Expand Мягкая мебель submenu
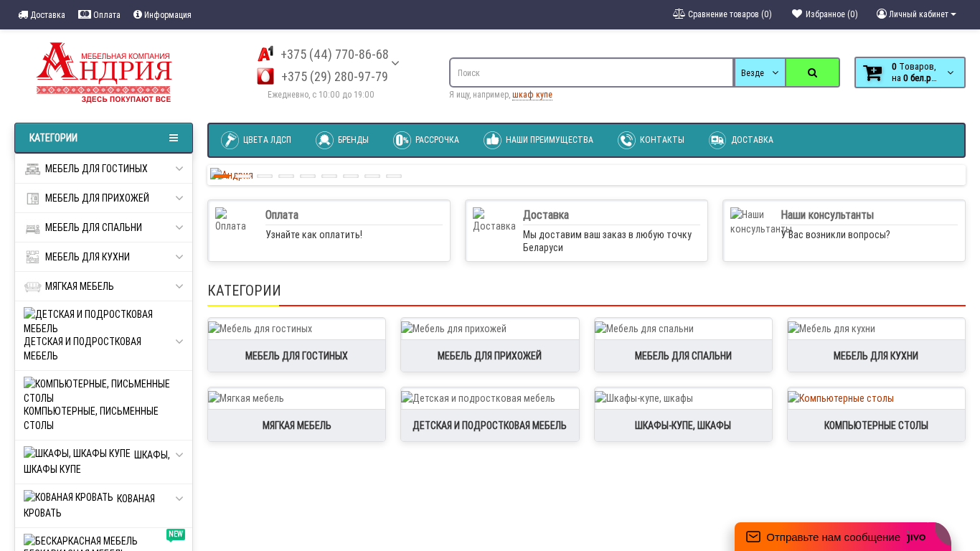Screen dimensions: 980x551 point(179,286)
